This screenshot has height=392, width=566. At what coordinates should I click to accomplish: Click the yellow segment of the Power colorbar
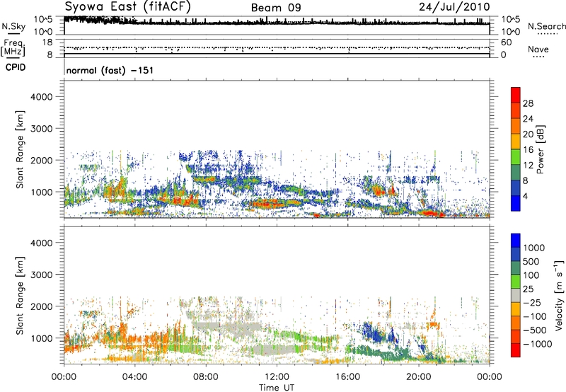(516, 141)
